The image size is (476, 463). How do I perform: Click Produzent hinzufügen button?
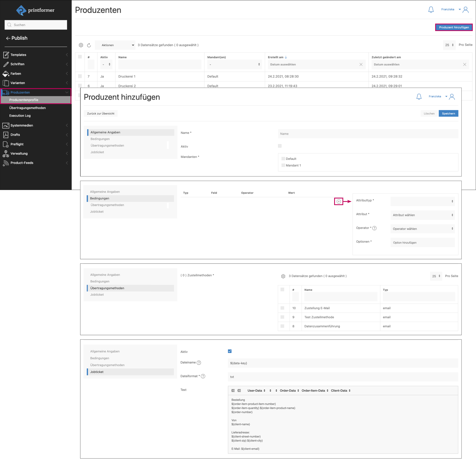click(x=454, y=27)
